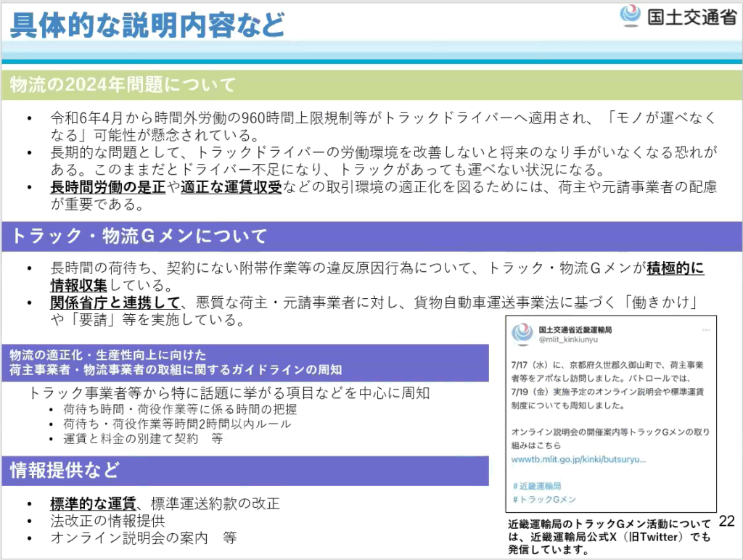The height and width of the screenshot is (560, 743).
Task: Click the slide title 具体的な説明内容など
Action: [x=147, y=25]
